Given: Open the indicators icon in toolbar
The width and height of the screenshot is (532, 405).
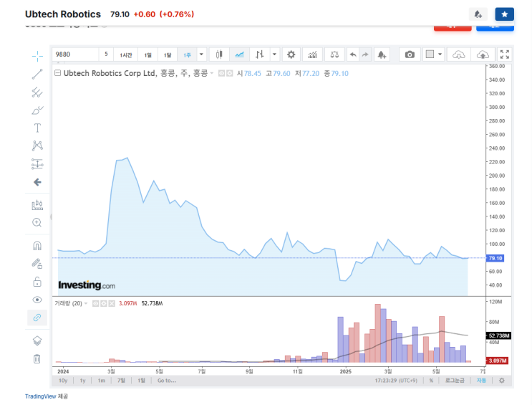Looking at the screenshot, I should (312, 54).
